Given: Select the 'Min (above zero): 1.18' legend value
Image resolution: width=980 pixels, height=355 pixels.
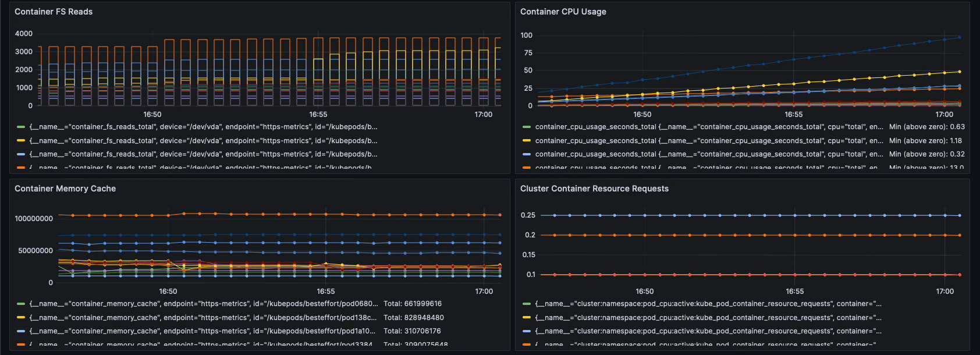Looking at the screenshot, I should coord(925,141).
